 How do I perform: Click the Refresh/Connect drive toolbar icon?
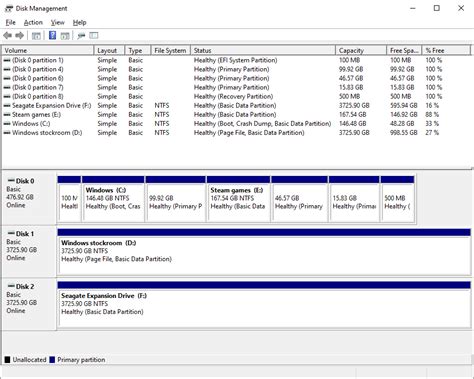(81, 35)
